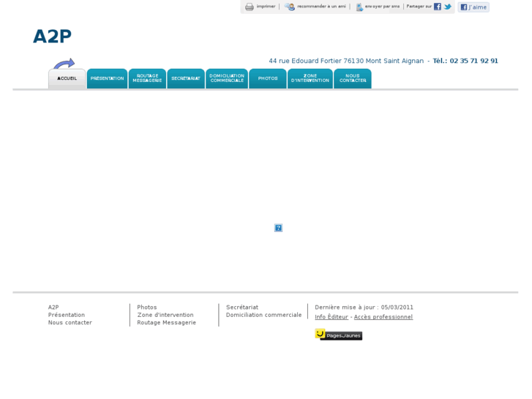The image size is (532, 399).
Task: Click the A2P site logo
Action: pos(52,37)
